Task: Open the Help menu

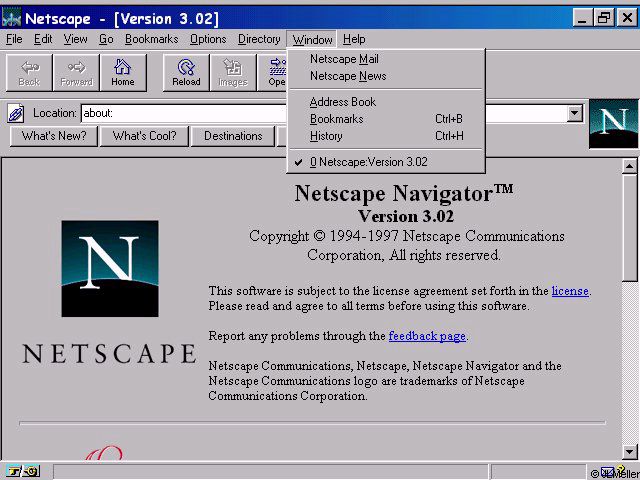Action: tap(354, 39)
